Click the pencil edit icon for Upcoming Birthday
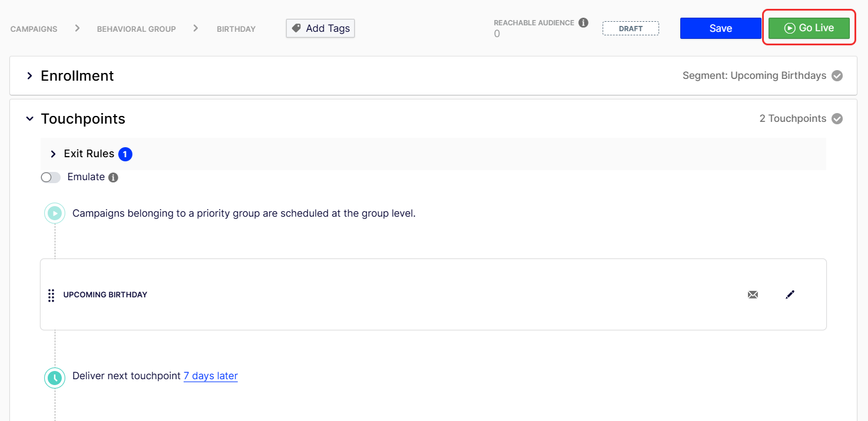The image size is (868, 421). coord(790,294)
